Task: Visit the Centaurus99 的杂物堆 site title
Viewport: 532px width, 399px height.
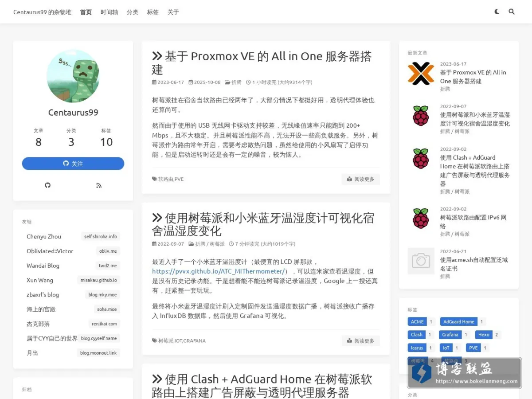Action: 42,12
